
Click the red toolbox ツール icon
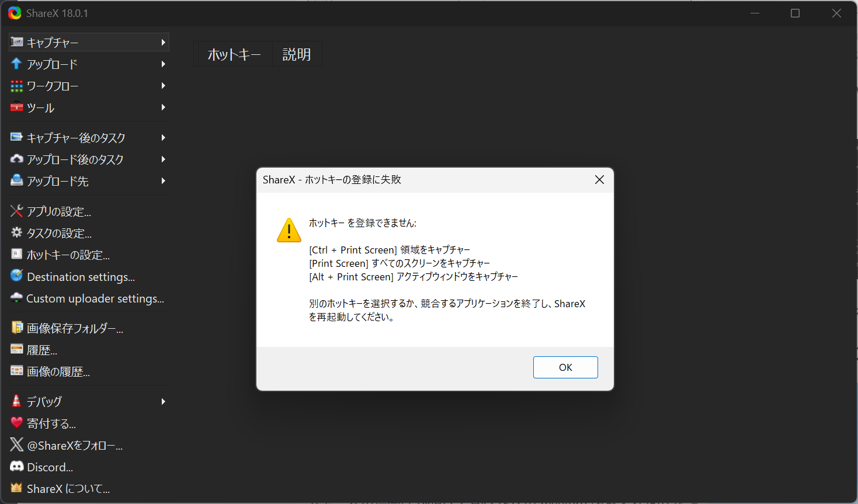(x=16, y=107)
